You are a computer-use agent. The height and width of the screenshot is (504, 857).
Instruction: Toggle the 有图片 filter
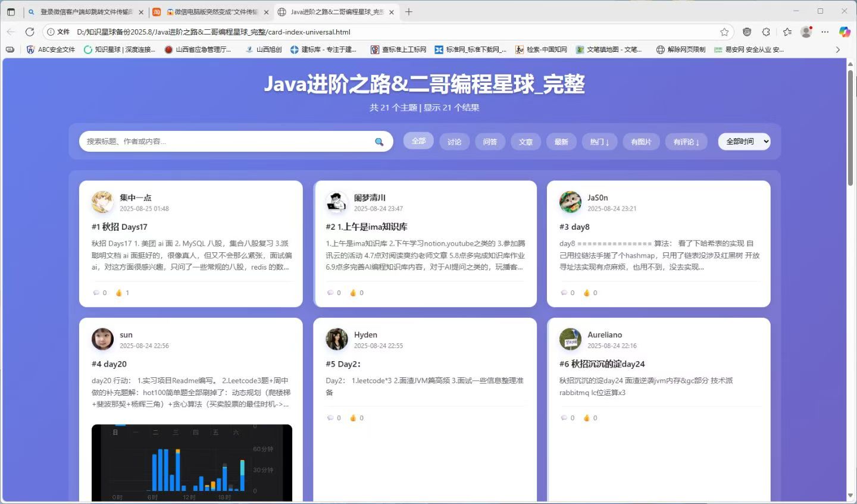[641, 142]
